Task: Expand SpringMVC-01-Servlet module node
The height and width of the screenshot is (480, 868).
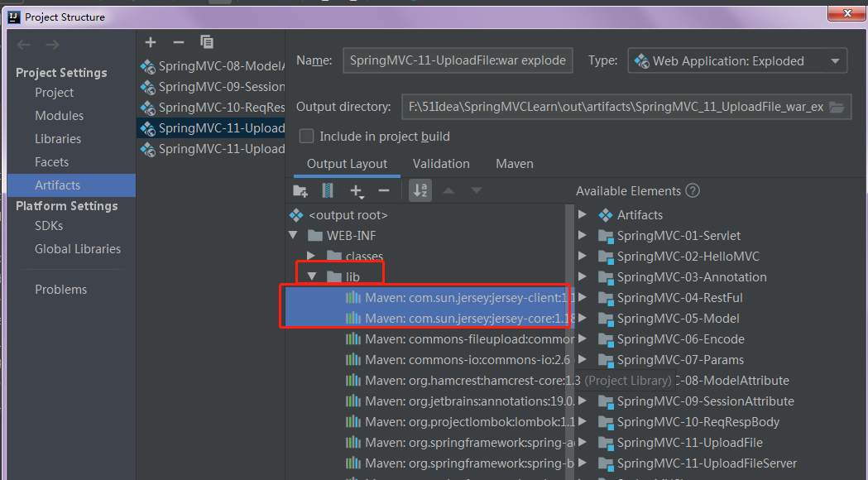Action: coord(583,235)
